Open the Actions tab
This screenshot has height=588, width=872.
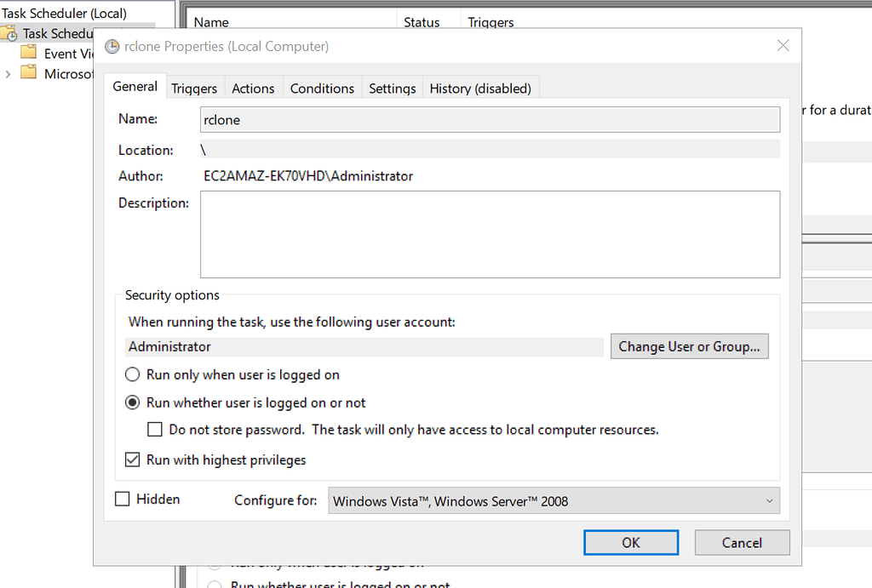pos(253,88)
